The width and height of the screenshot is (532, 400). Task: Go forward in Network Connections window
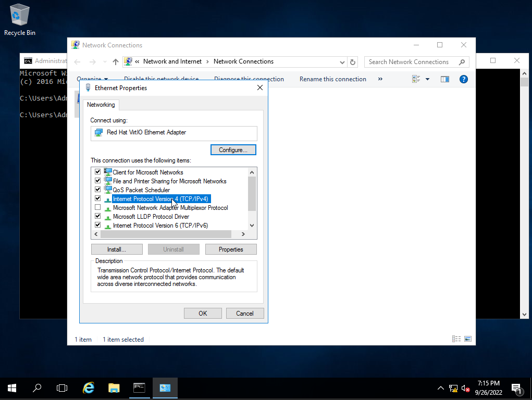coord(92,62)
